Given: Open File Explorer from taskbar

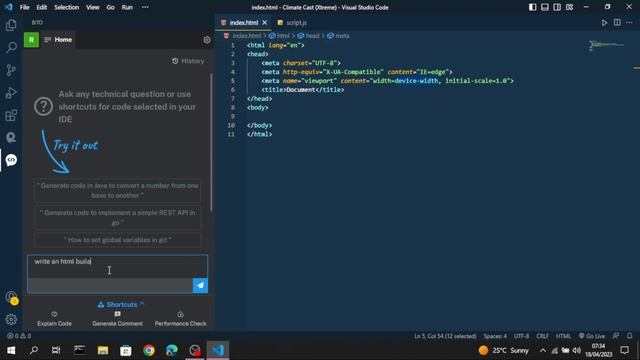Looking at the screenshot, I should click(102, 350).
